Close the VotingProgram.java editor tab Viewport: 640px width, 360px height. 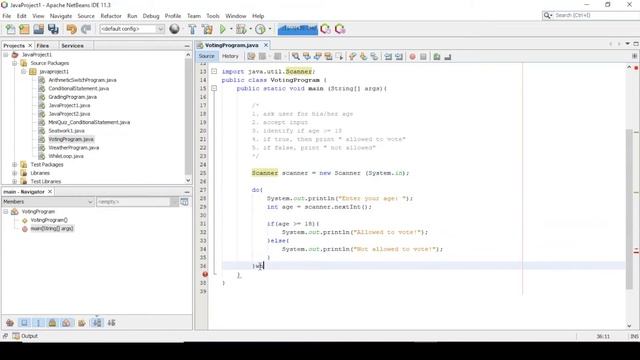tap(266, 45)
